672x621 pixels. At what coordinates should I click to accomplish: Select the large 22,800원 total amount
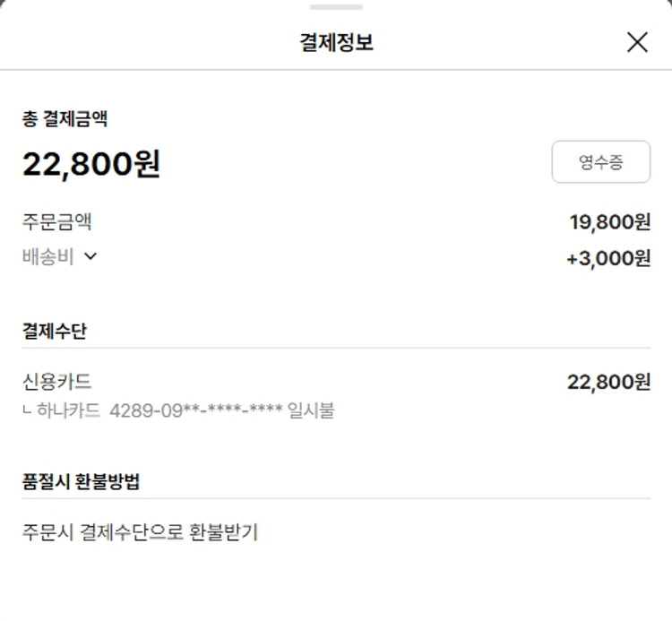(x=91, y=163)
